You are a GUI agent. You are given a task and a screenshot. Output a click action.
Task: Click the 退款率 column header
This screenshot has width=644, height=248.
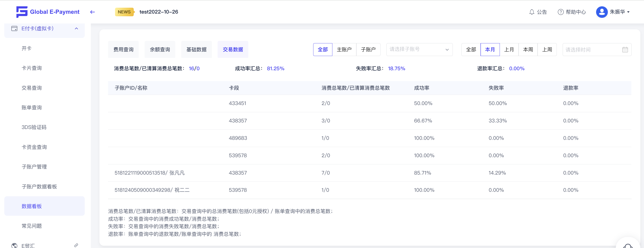571,88
